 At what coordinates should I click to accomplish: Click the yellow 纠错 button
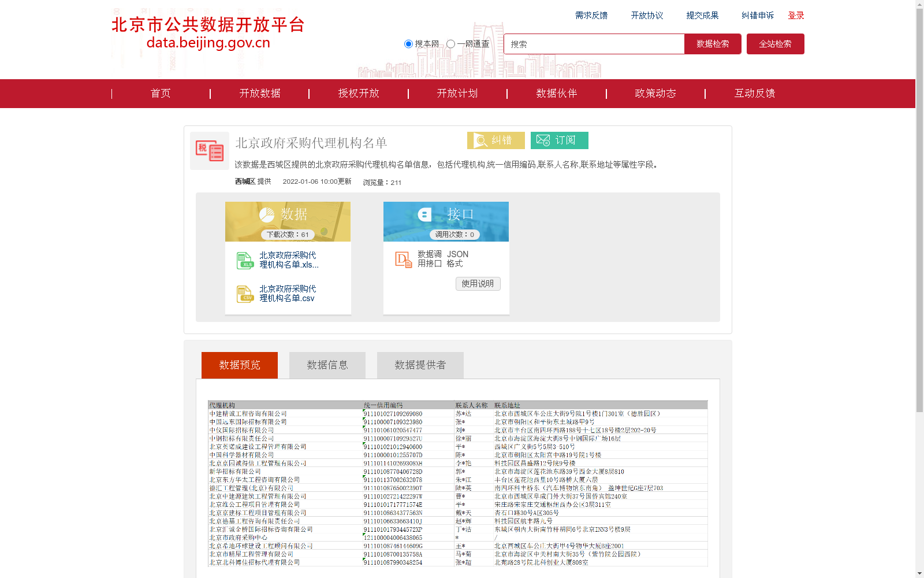(496, 140)
